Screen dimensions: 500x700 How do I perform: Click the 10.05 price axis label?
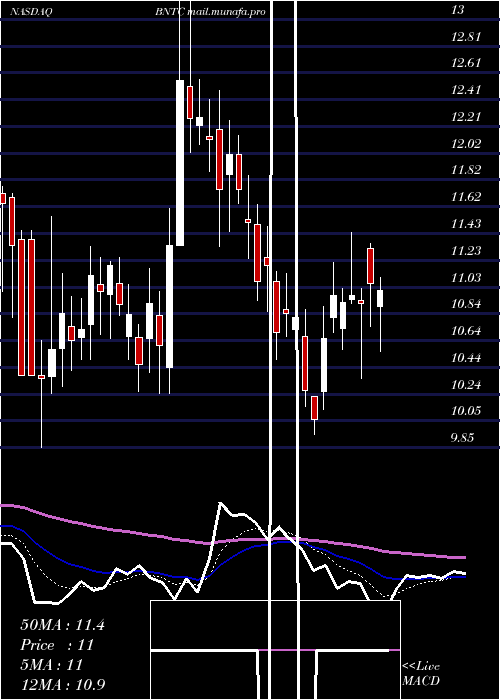coord(466,411)
